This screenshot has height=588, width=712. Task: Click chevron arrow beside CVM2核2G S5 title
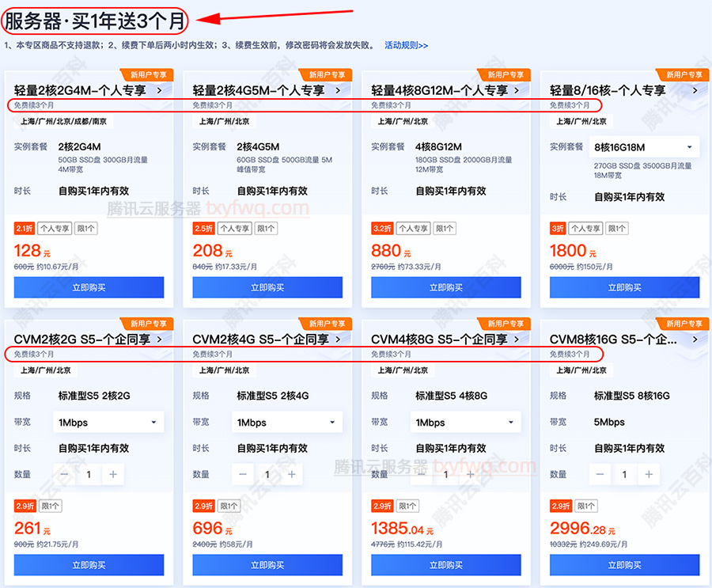[x=159, y=339]
